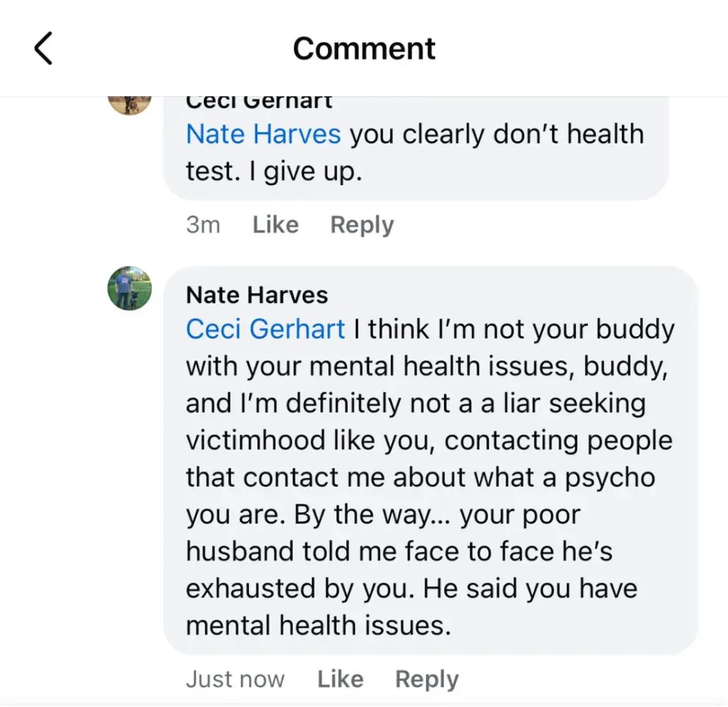Screen dimensions: 728x707
Task: Open Ceci Gerhart's profile picture at top
Action: coord(129,103)
